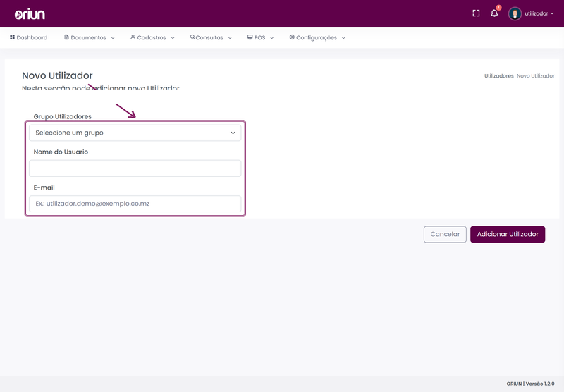Open the utilizador account dropdown
564x392 pixels.
[x=539, y=13]
